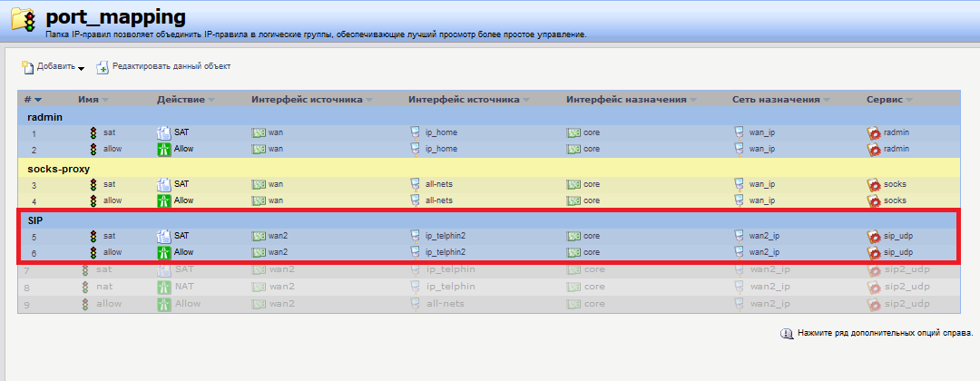This screenshot has height=381, width=980.
Task: Select 'wan2_ip' text in rule 6
Action: [764, 253]
